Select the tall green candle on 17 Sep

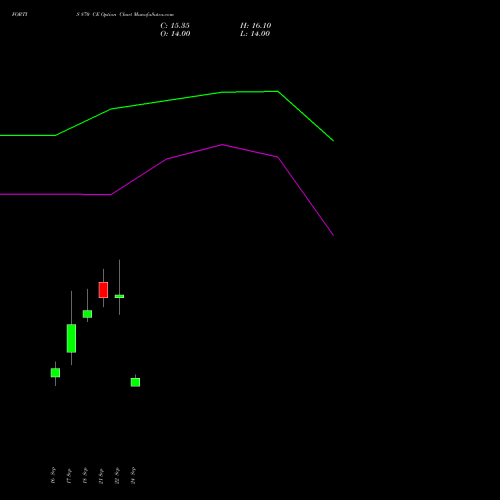coord(71,338)
